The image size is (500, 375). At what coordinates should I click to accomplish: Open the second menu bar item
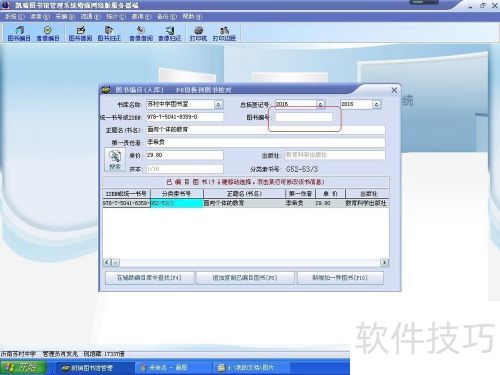click(40, 16)
